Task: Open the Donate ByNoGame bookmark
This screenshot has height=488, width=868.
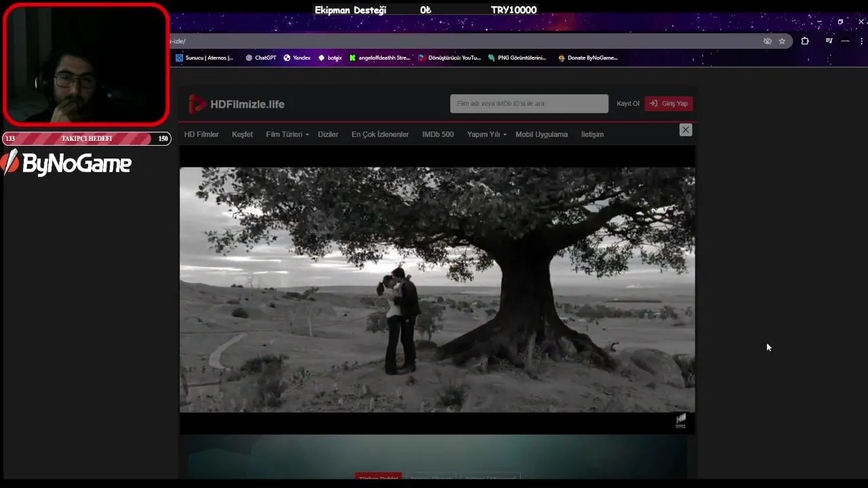Action: coord(587,58)
